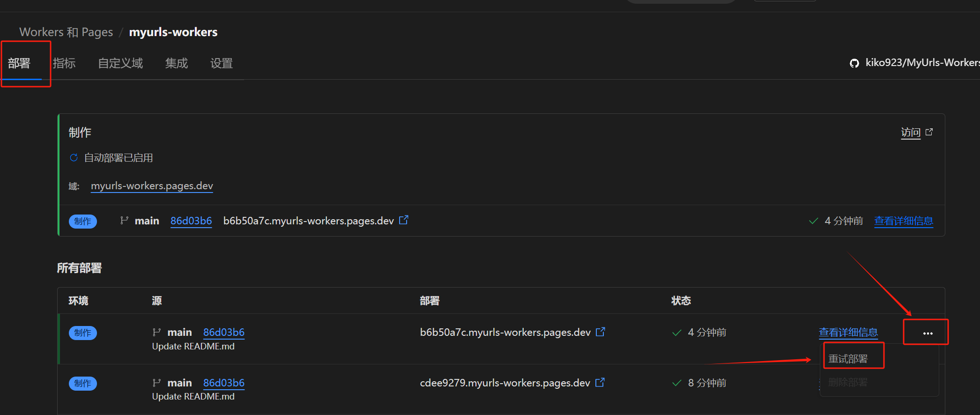
Task: Open commit 86d03b6 in the cdee9279 row
Action: 224,383
